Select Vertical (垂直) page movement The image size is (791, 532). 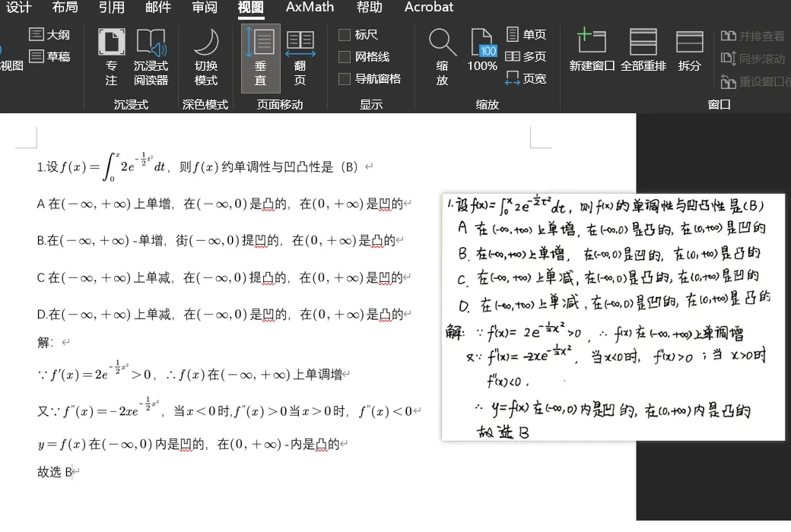point(260,58)
